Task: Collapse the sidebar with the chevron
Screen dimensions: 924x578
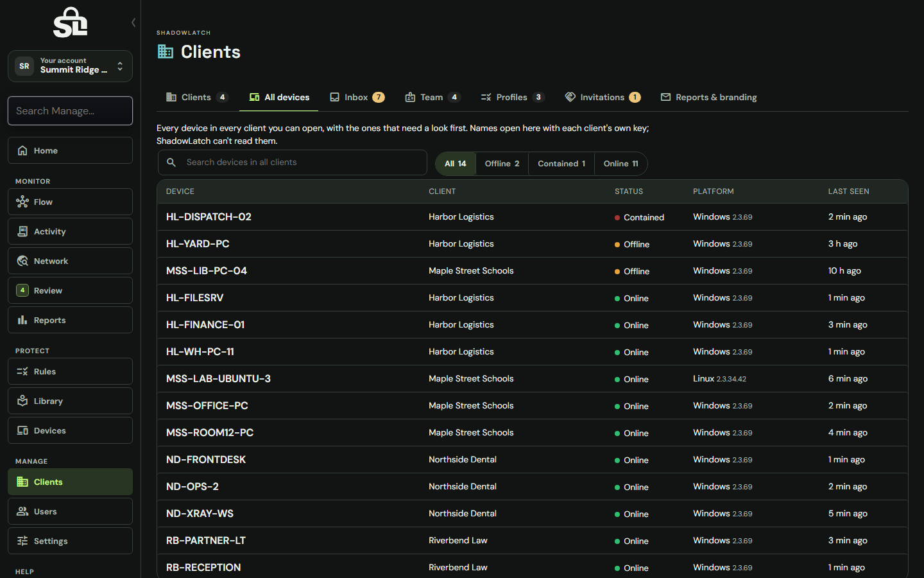Action: pyautogui.click(x=133, y=22)
